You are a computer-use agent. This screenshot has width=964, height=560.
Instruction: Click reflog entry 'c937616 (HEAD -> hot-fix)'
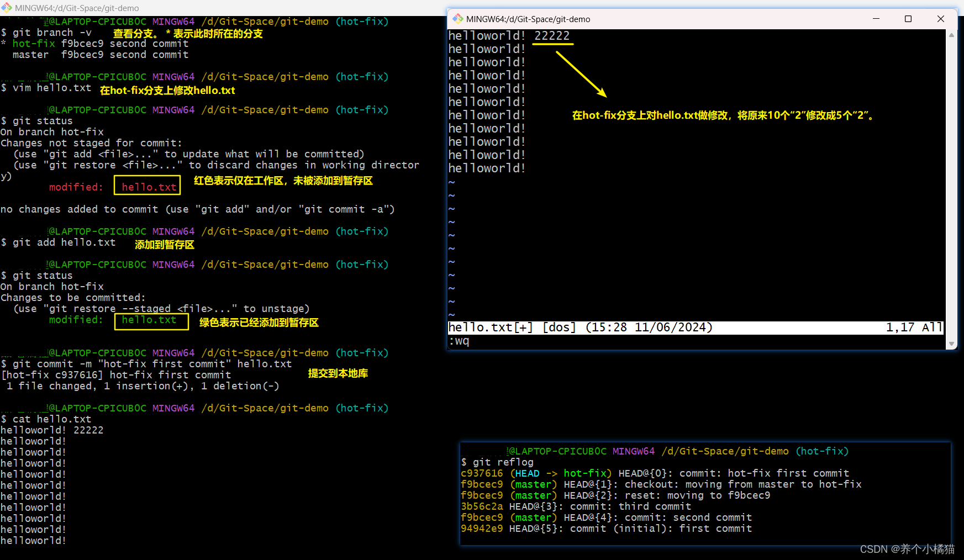tap(536, 473)
